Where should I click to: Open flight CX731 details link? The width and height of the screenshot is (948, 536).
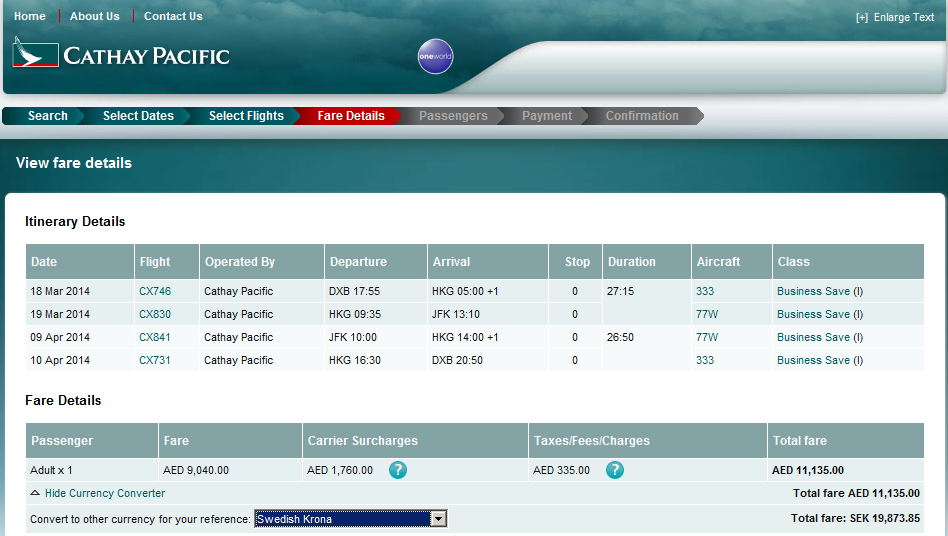155,360
